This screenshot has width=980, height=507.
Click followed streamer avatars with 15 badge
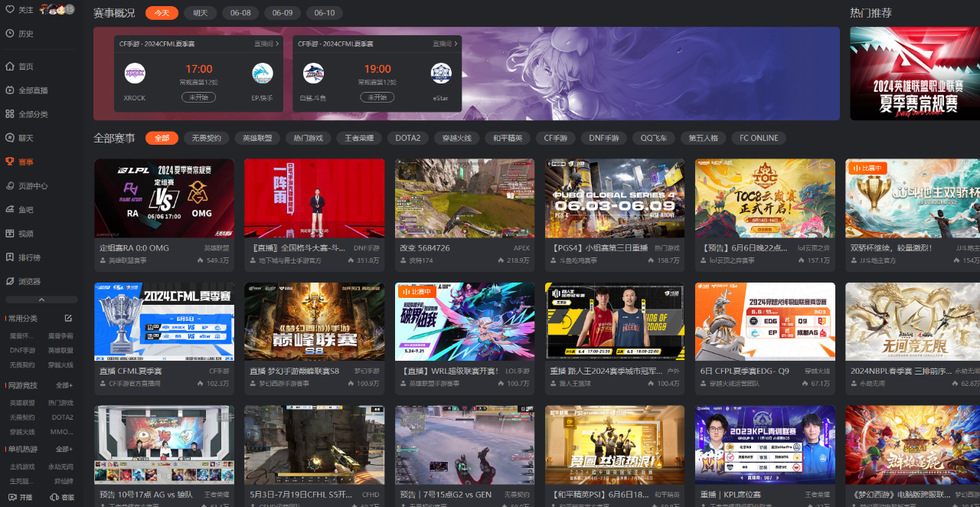(57, 10)
